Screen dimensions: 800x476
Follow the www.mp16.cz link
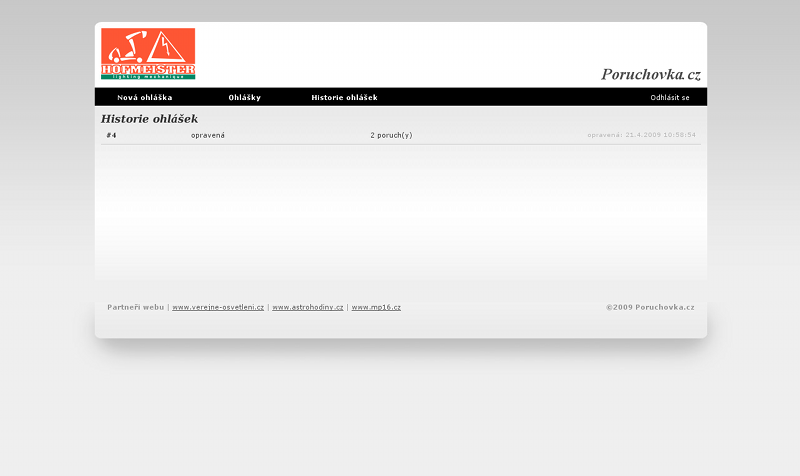(x=376, y=307)
